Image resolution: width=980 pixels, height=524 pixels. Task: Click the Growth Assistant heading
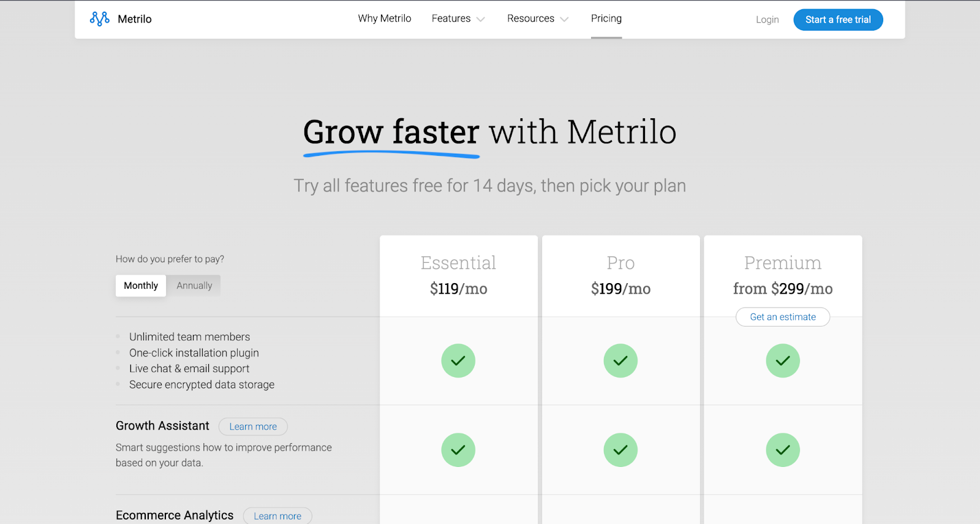click(162, 426)
